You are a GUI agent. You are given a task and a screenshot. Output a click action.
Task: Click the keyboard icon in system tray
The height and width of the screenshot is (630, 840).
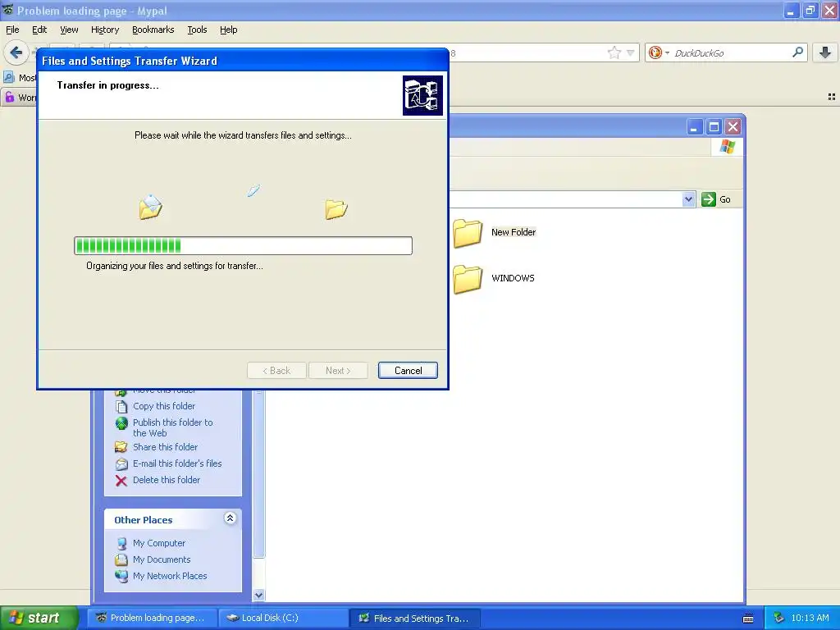pyautogui.click(x=748, y=619)
